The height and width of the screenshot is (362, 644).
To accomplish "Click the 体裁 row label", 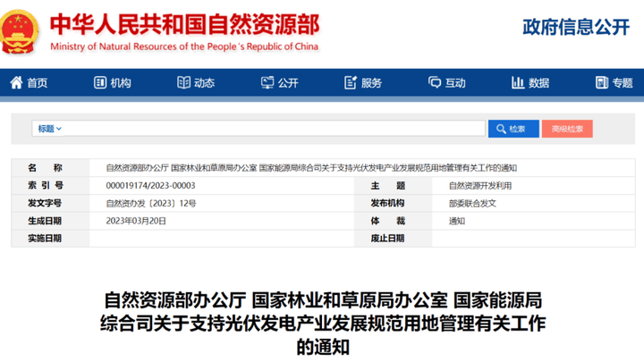I will [x=388, y=221].
